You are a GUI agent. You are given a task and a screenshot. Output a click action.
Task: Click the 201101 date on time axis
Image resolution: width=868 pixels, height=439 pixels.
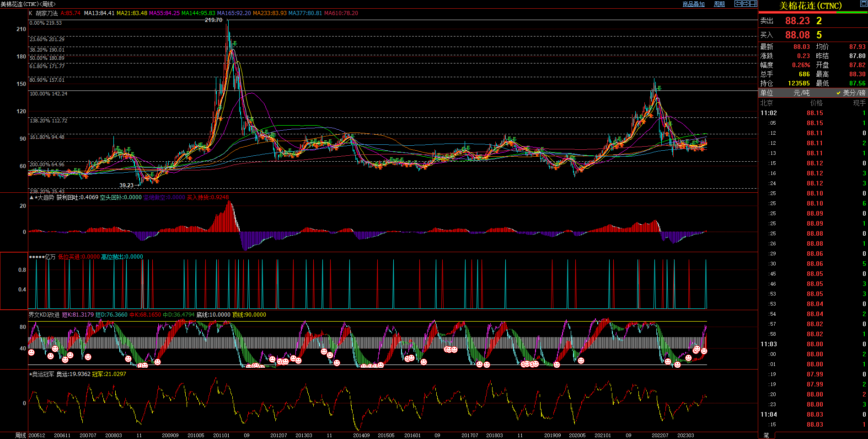point(221,435)
